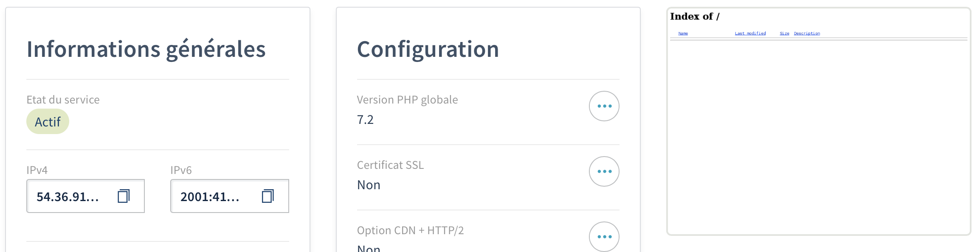
Task: Click the IPv4 address field
Action: (x=68, y=196)
